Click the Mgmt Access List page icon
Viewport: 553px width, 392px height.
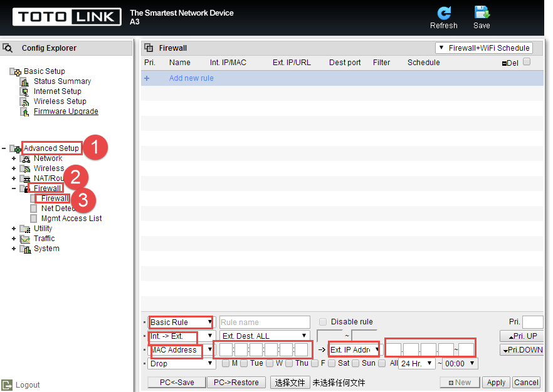[33, 219]
